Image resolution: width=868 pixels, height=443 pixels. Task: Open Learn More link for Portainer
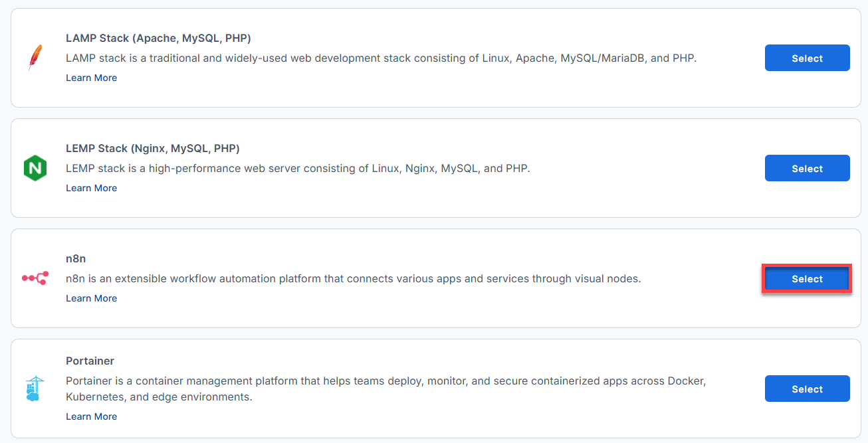(x=91, y=416)
